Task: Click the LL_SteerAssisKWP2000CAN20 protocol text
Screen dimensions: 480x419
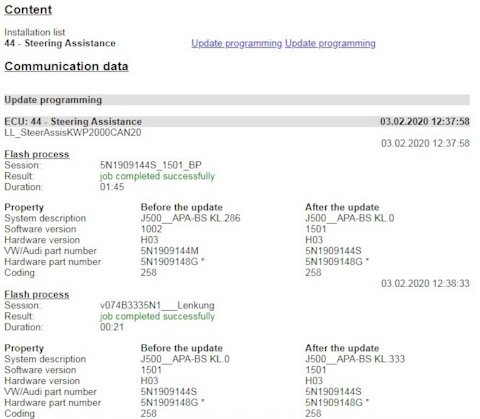Action: pyautogui.click(x=73, y=133)
